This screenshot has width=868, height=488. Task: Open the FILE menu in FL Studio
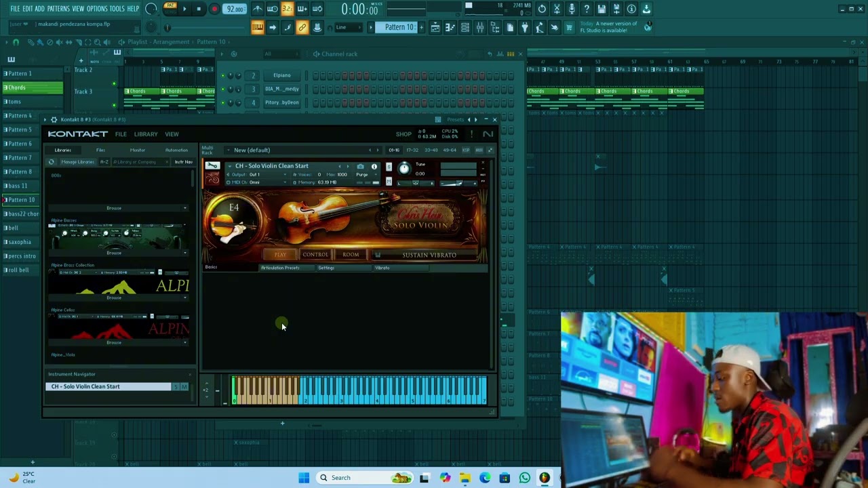(15, 9)
